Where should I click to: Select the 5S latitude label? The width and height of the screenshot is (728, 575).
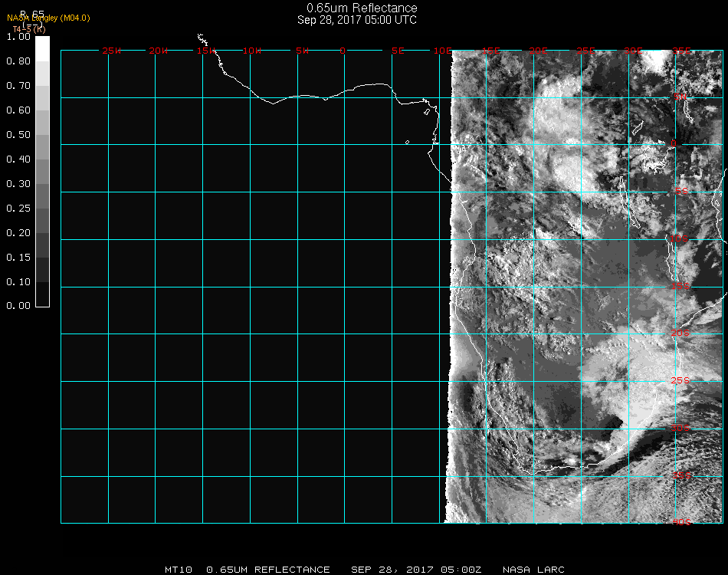[681, 191]
